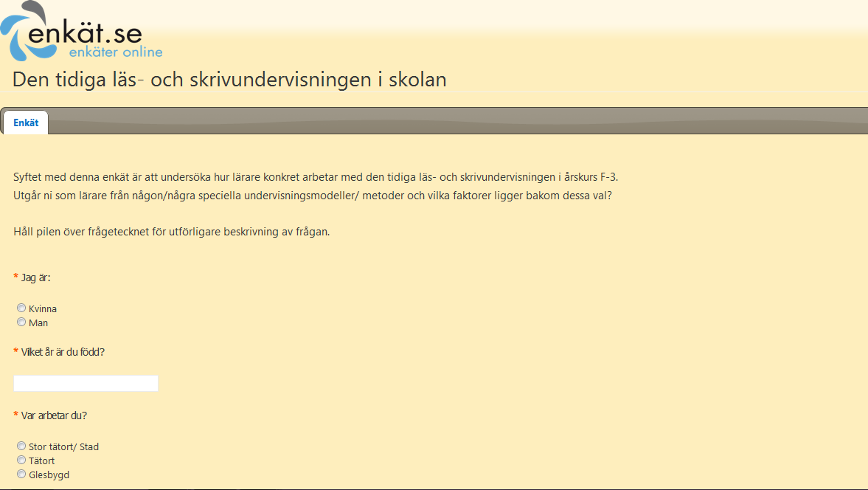Click the enkät.se logo
Viewport: 868px width, 490px height.
[x=81, y=31]
